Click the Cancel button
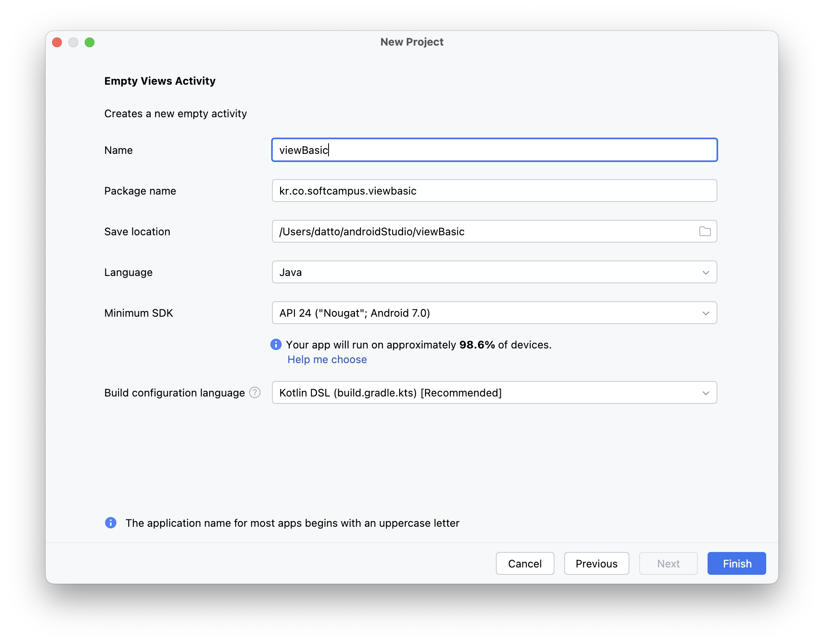The image size is (824, 644). [x=525, y=563]
